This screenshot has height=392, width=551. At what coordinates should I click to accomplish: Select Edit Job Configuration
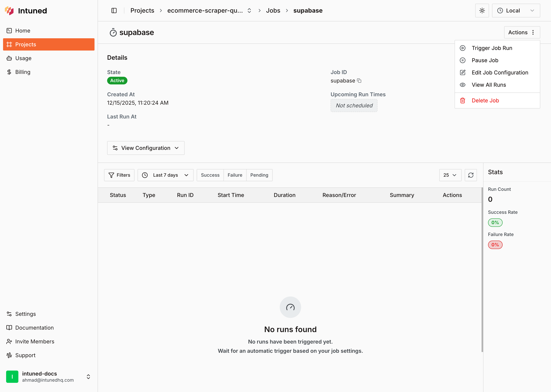point(497,73)
